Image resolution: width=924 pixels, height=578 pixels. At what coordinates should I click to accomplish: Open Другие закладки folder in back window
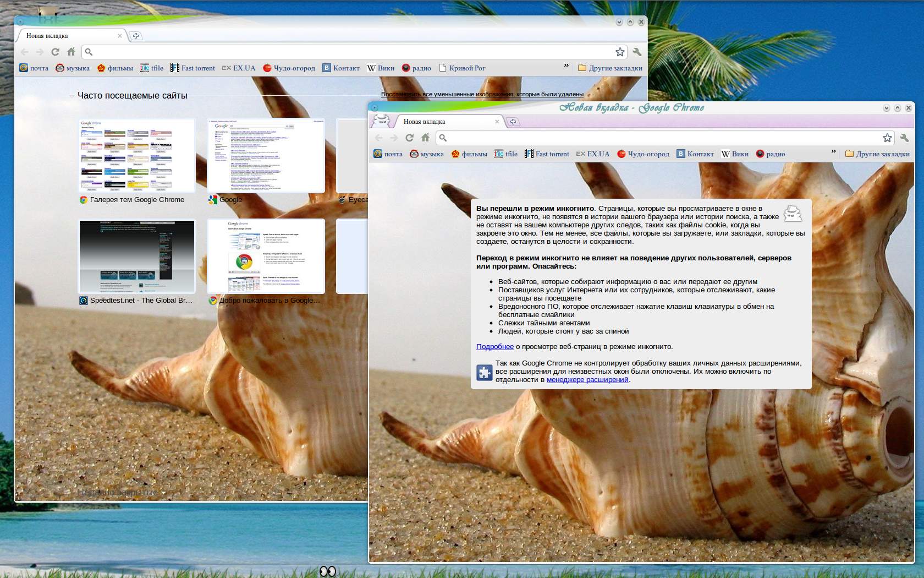point(610,68)
